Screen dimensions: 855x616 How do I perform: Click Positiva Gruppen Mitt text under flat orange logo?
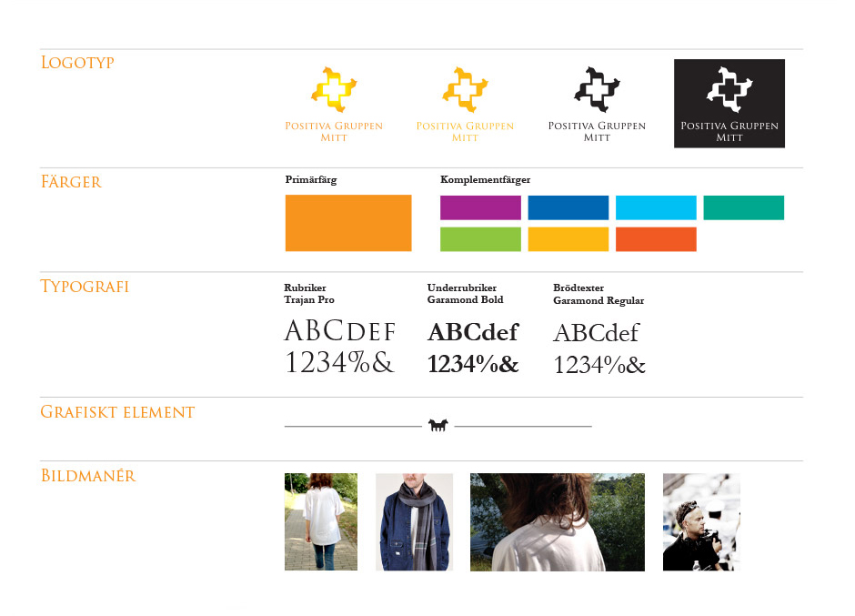pyautogui.click(x=465, y=132)
